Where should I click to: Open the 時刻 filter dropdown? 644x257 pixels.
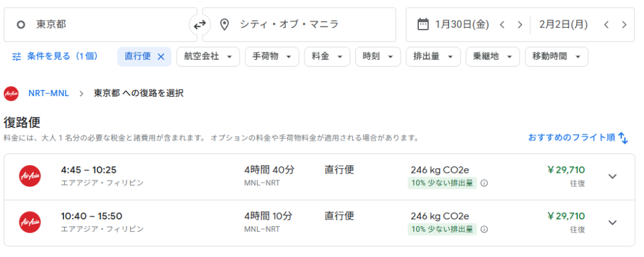(377, 57)
